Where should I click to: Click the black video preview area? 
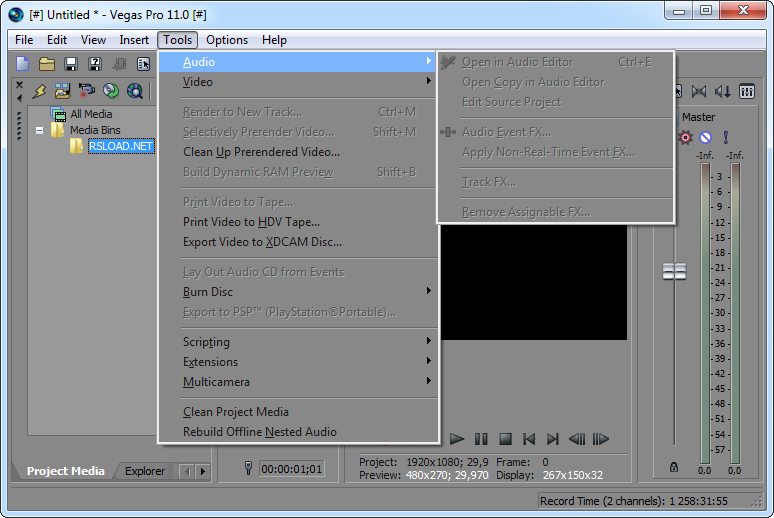click(x=534, y=282)
